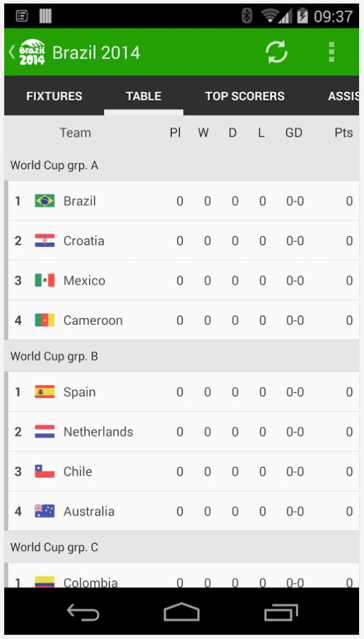364x639 pixels.
Task: Switch to the Top Scorers tab
Action: [245, 96]
